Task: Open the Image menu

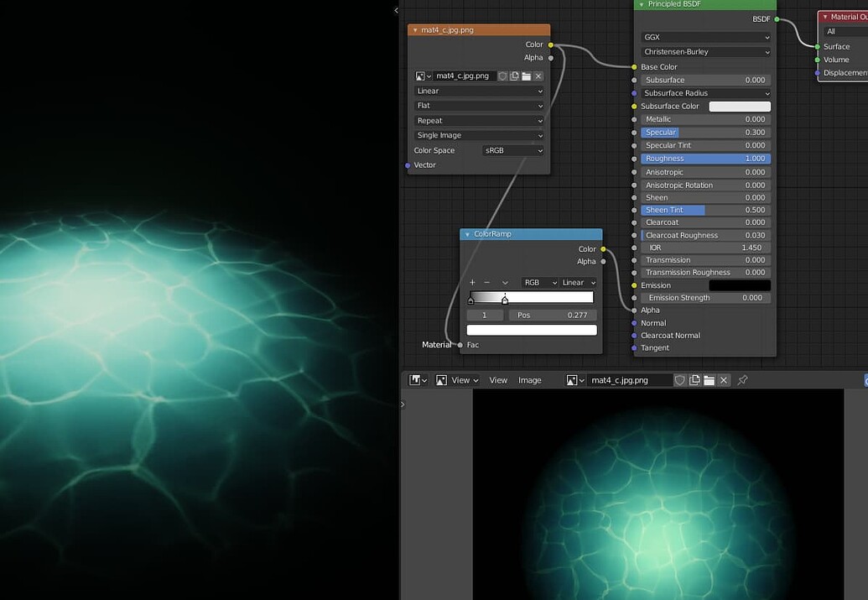Action: point(529,379)
